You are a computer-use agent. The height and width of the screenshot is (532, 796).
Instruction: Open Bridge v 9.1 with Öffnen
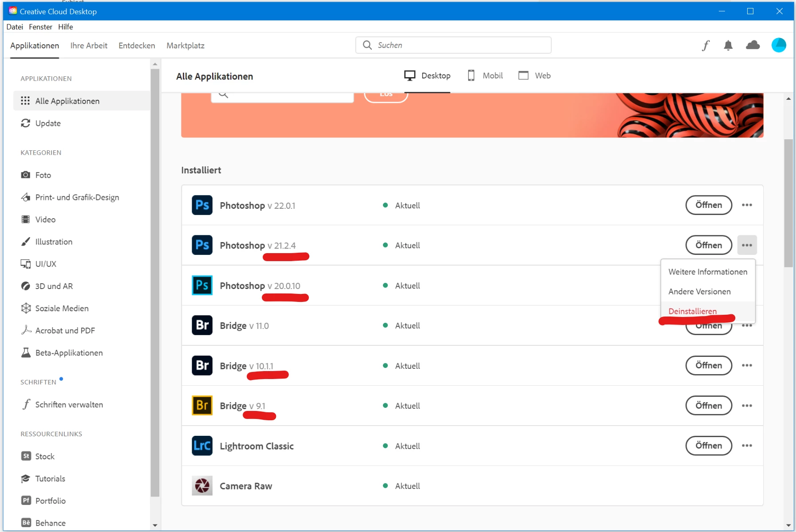(x=709, y=405)
